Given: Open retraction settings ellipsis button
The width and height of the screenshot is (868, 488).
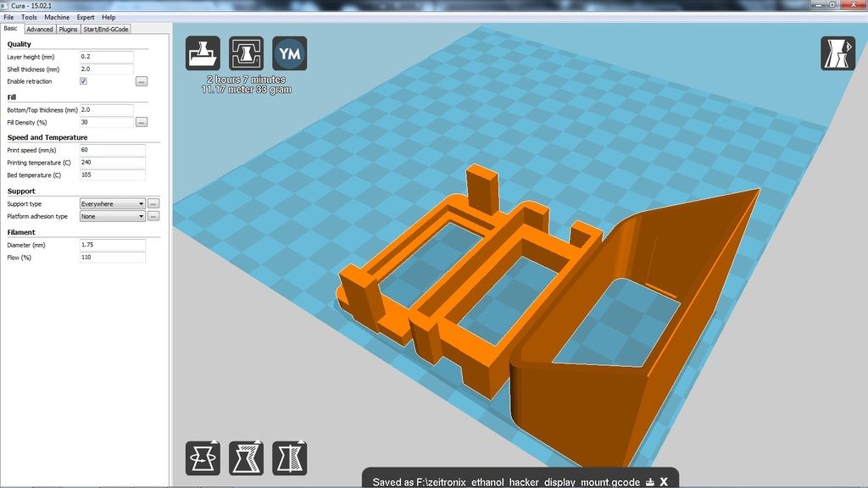Looking at the screenshot, I should pos(142,81).
